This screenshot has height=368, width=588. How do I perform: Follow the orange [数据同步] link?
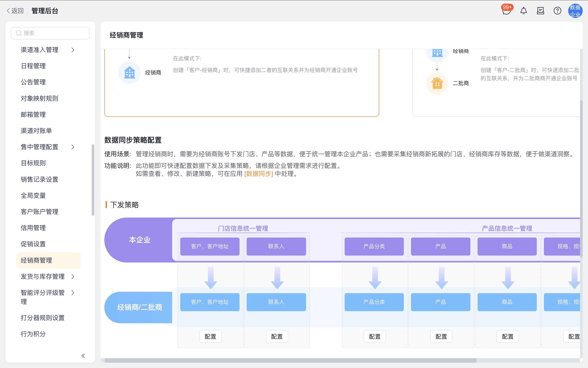click(x=258, y=174)
